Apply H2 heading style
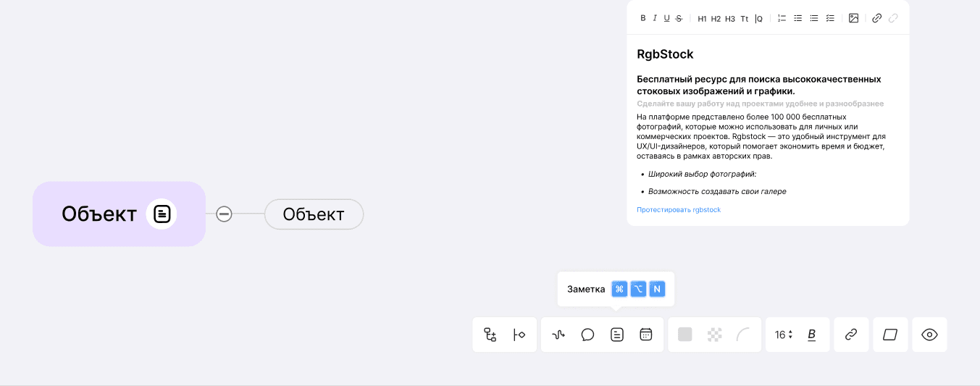 point(716,19)
